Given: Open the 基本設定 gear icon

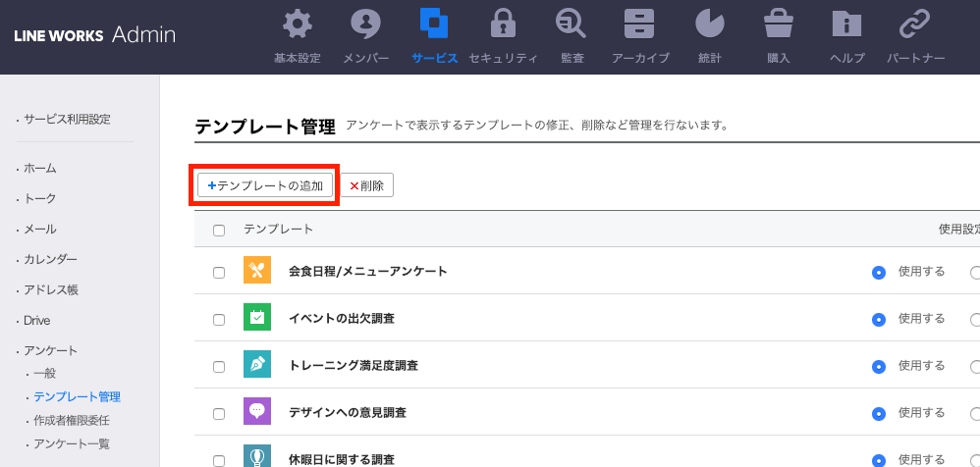Looking at the screenshot, I should click(297, 24).
